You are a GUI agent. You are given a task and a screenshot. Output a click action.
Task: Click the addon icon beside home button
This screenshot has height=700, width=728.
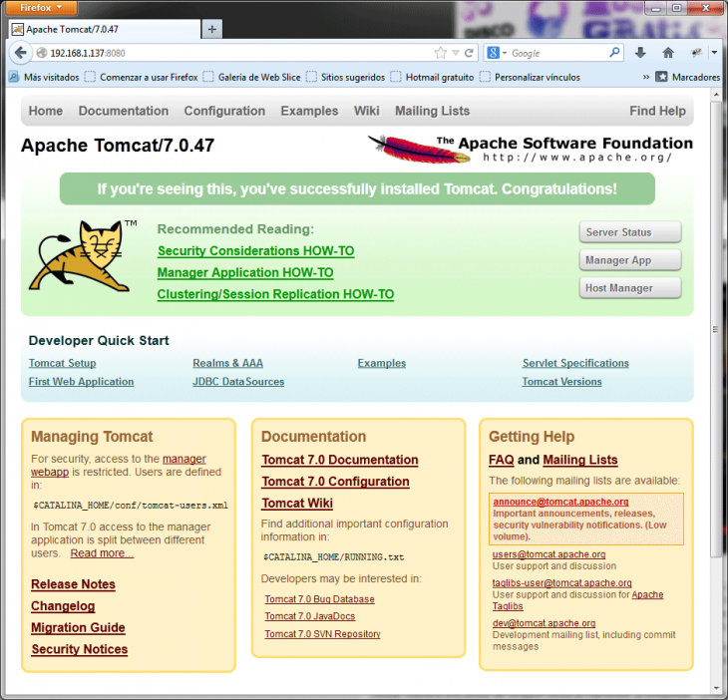point(696,53)
